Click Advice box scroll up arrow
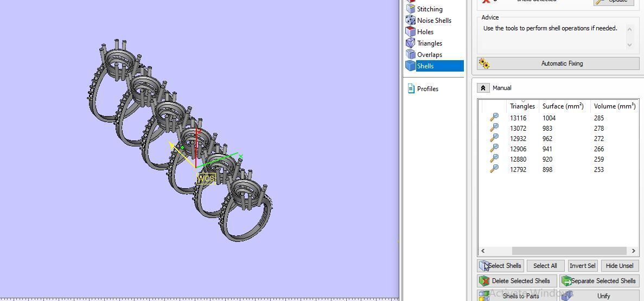The height and width of the screenshot is (301, 644). (630, 30)
